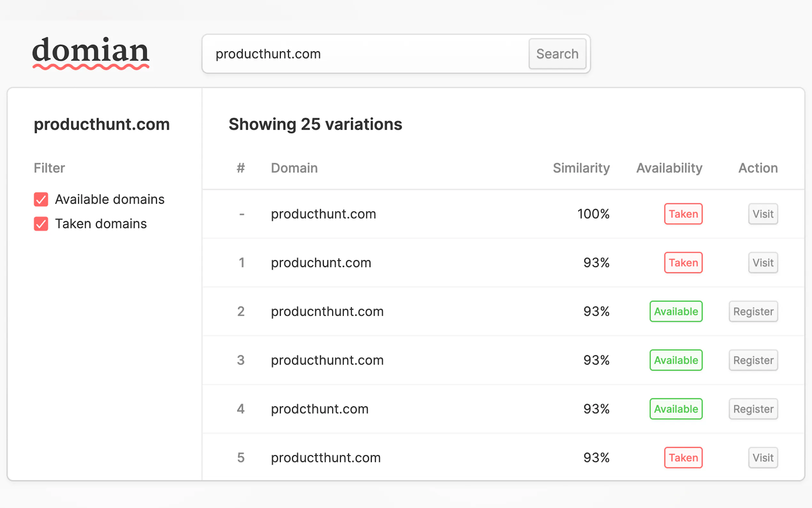Image resolution: width=812 pixels, height=508 pixels.
Task: Click the Similarity column header
Action: pyautogui.click(x=581, y=168)
